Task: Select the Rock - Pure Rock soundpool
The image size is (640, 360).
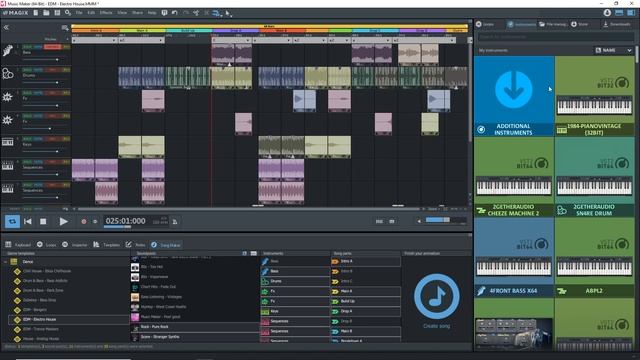Action: (x=195, y=327)
